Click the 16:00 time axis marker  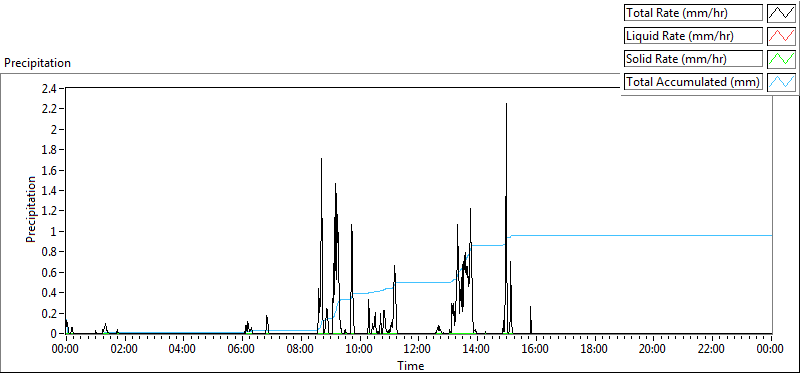(536, 349)
